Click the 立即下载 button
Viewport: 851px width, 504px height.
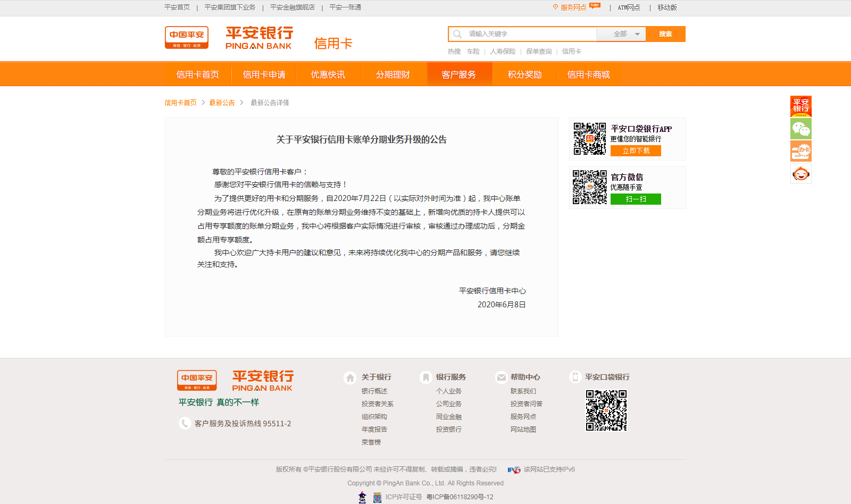pos(636,151)
